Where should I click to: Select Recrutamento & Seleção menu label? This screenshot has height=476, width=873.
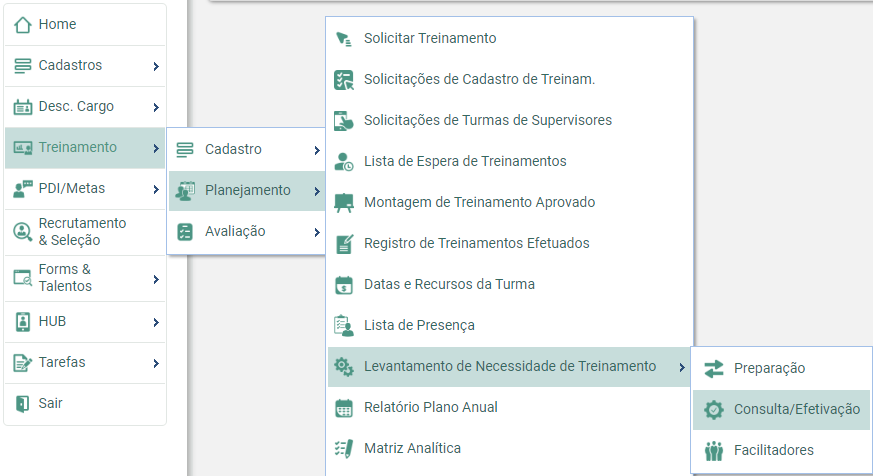[x=82, y=232]
